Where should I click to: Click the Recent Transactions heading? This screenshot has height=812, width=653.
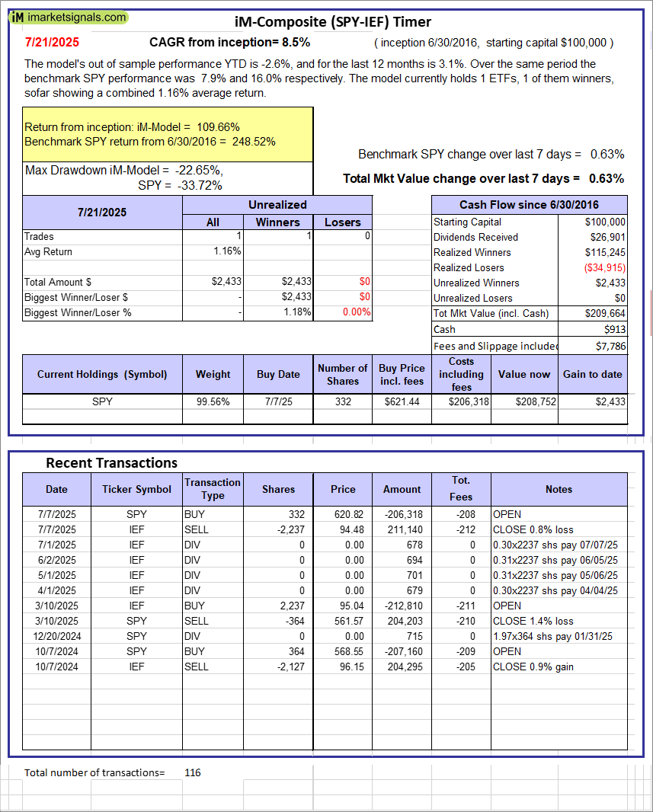coord(111,463)
